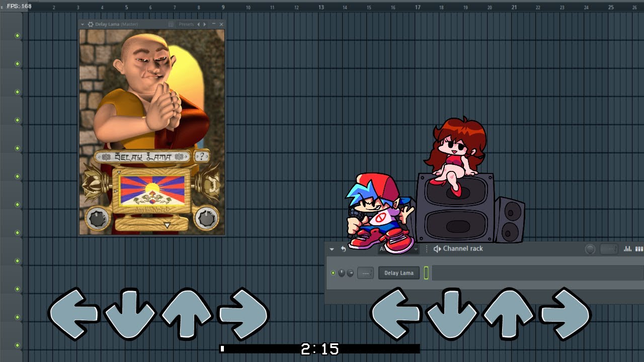Viewport: 644px width, 362px height.
Task: Click the opponent's left arrow receptor below Delay Lama
Action: click(73, 314)
